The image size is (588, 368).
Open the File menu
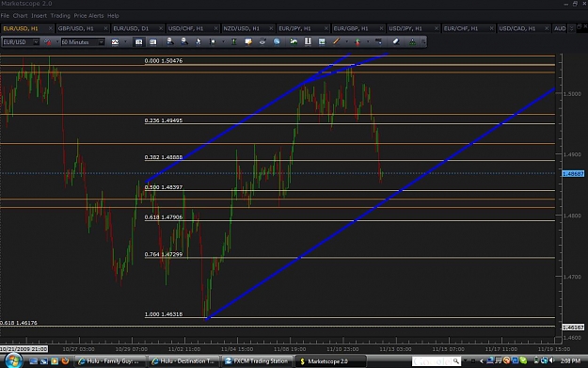(5, 16)
